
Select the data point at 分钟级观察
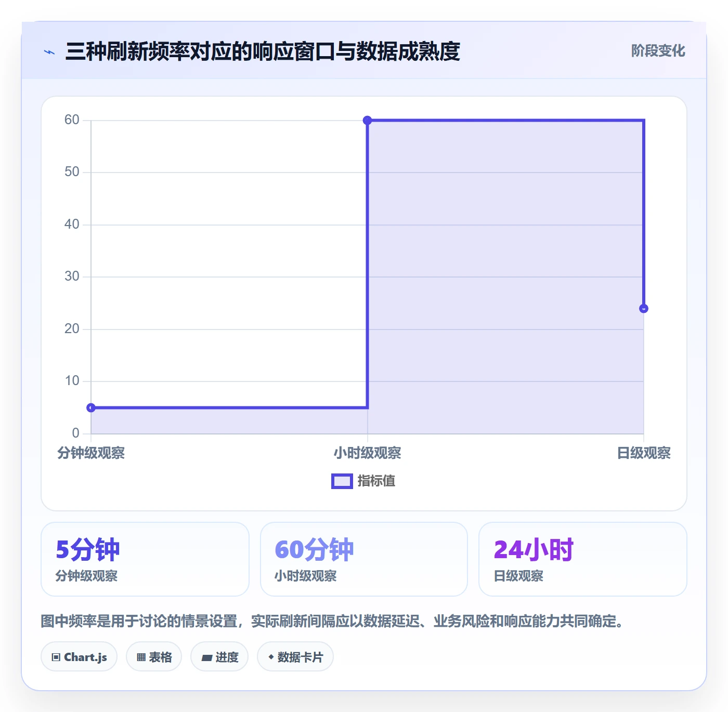pos(91,407)
